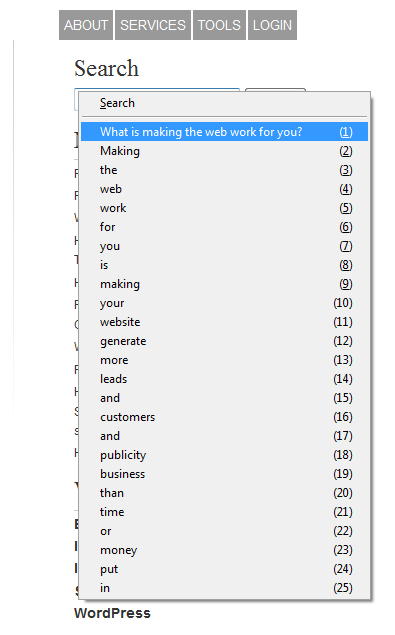Click the LOGIN navigation button
Screen dimensions: 395x635
272,25
